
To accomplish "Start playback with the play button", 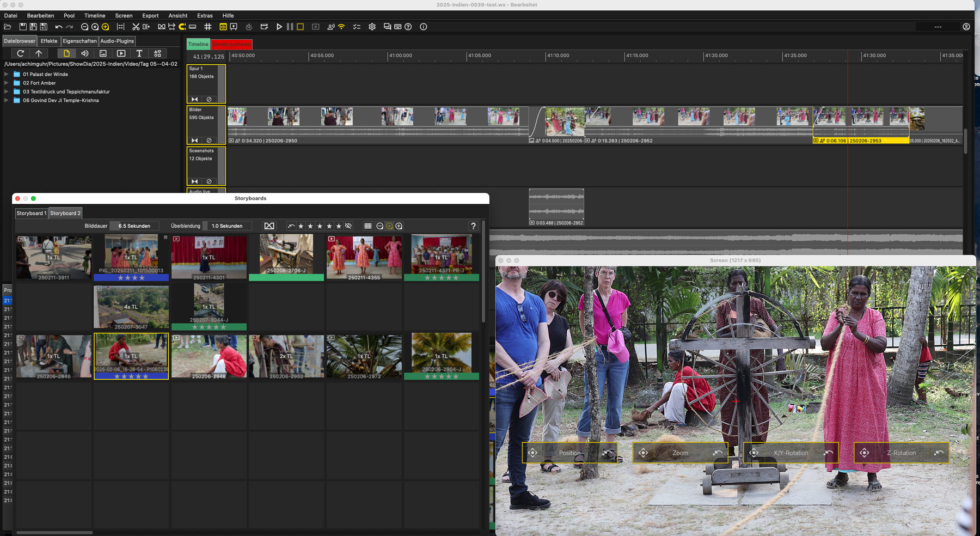I will (279, 27).
